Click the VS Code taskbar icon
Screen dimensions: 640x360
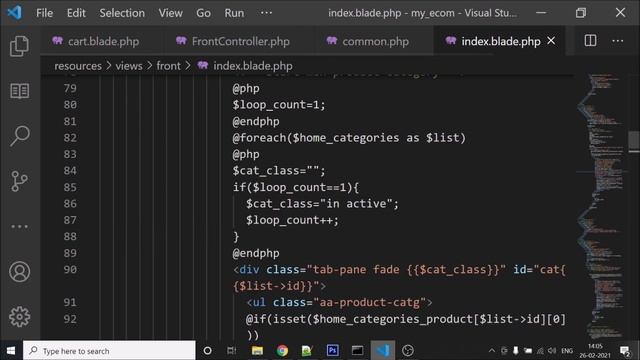pyautogui.click(x=383, y=351)
